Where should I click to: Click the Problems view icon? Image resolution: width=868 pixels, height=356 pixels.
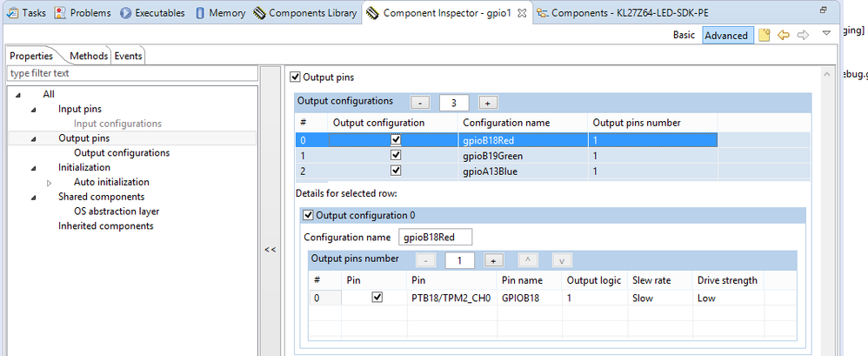(x=60, y=13)
